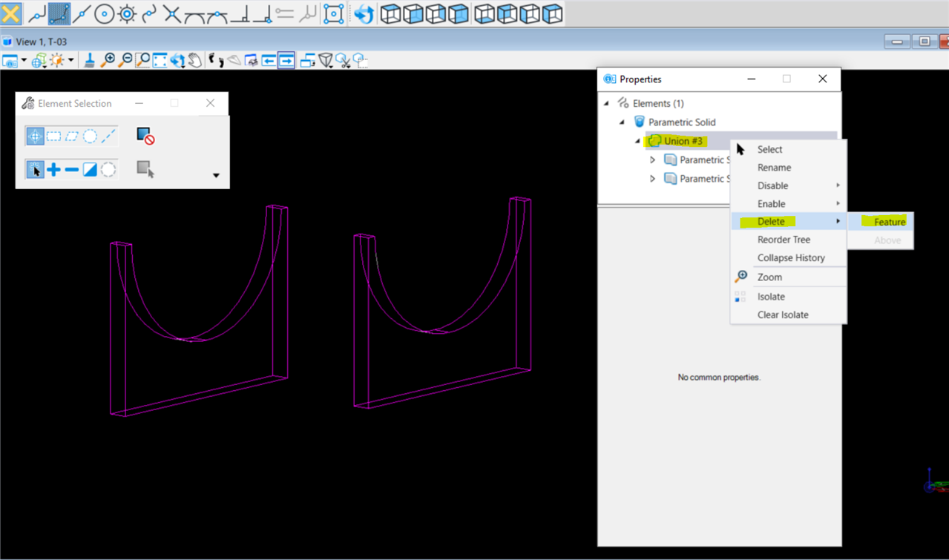Activate the Pan View hand tool
This screenshot has width=949, height=560.
[x=196, y=60]
